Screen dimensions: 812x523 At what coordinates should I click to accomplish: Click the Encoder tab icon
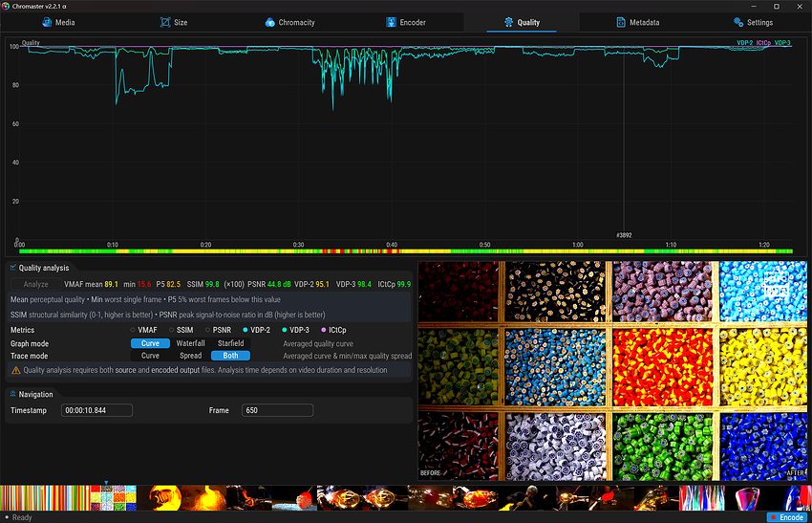click(391, 22)
